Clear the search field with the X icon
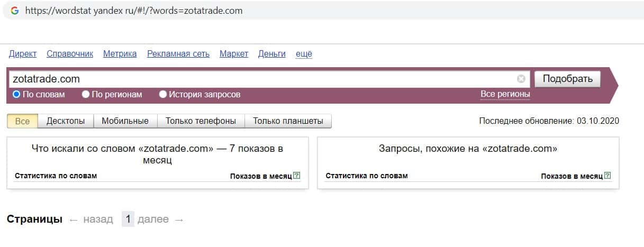The width and height of the screenshot is (644, 247). click(x=521, y=79)
